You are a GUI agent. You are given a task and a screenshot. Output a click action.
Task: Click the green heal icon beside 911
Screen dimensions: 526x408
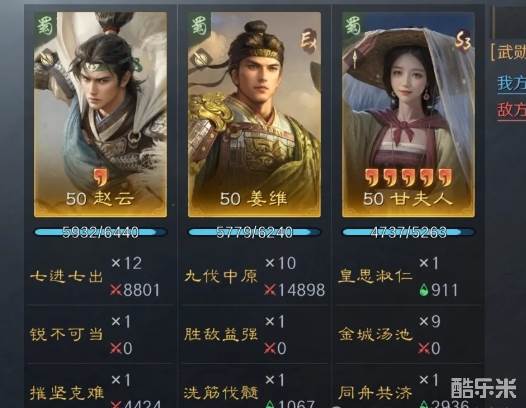(424, 290)
